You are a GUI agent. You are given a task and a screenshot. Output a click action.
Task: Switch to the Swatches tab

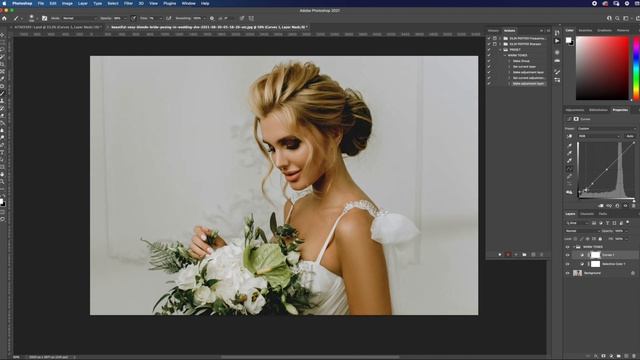click(585, 31)
